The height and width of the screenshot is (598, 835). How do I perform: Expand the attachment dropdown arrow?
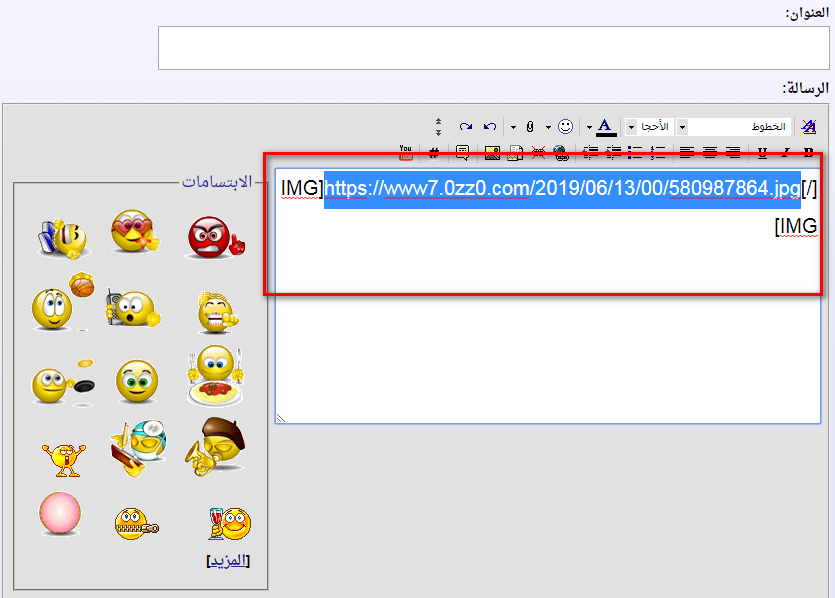513,127
